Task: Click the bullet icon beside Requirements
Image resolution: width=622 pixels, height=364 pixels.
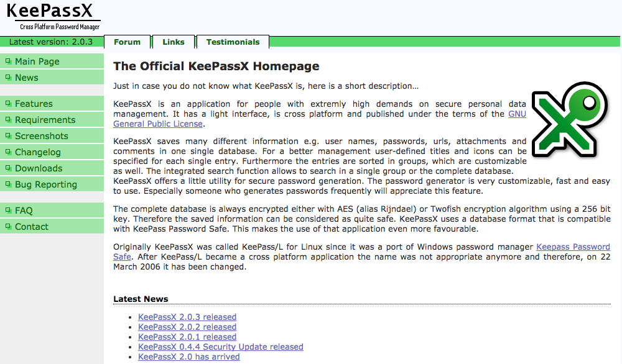Action: click(8, 120)
